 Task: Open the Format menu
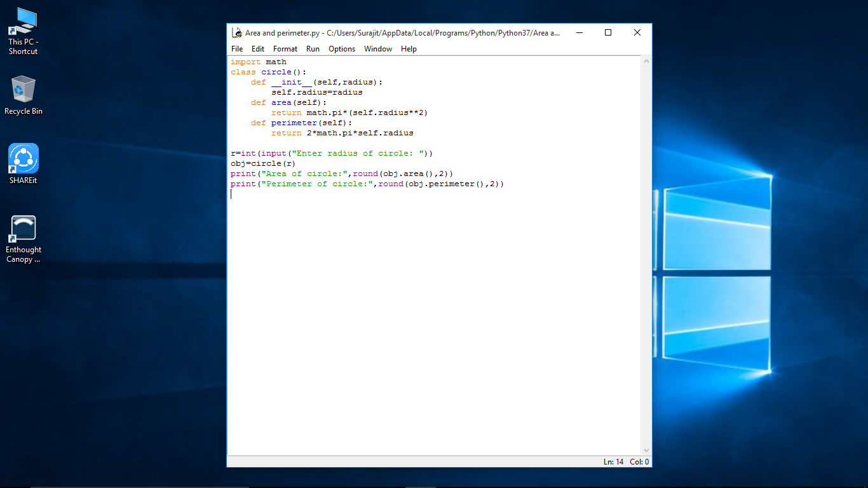[x=285, y=49]
